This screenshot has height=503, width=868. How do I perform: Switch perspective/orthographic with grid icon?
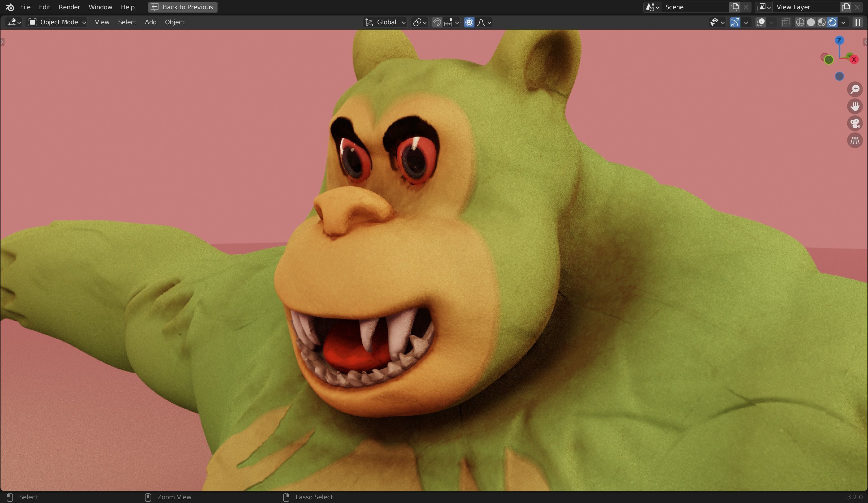click(855, 141)
